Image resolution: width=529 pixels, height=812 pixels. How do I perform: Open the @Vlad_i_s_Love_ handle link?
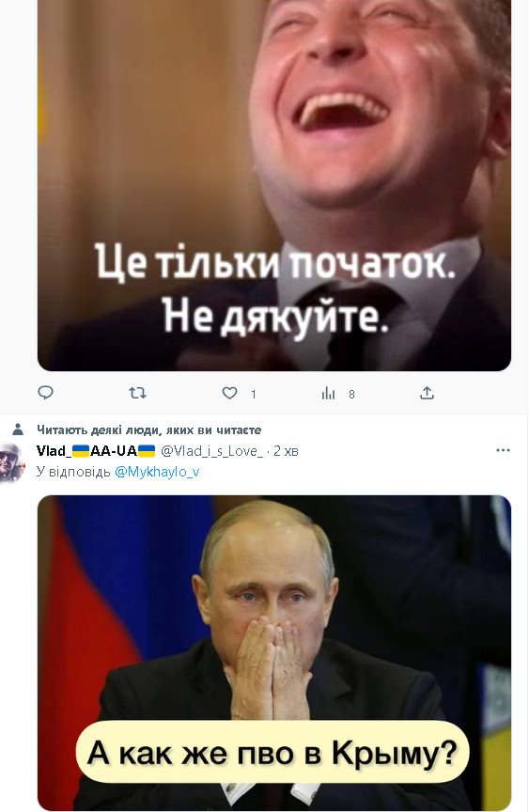(212, 451)
